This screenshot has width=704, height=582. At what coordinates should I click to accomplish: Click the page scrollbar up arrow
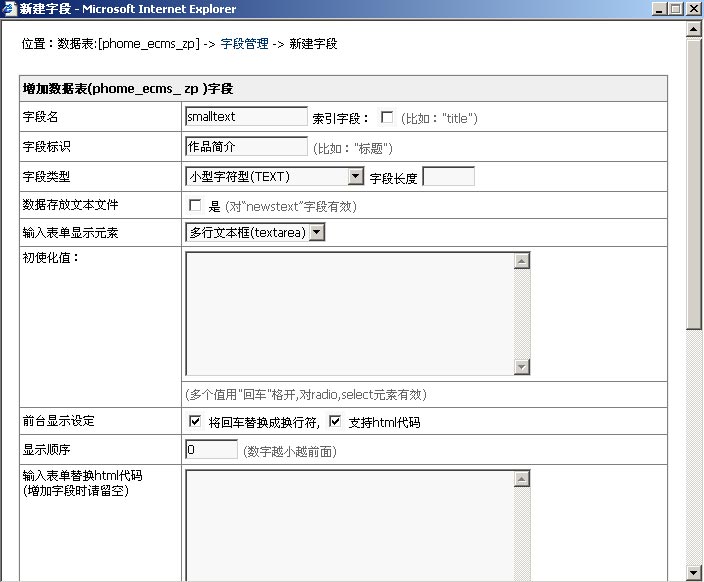point(694,29)
